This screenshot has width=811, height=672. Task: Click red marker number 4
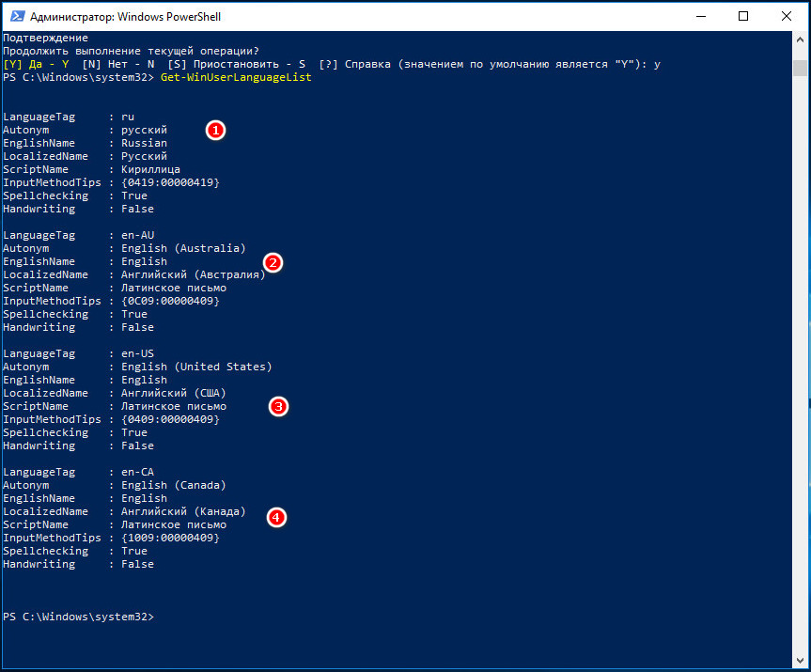(276, 517)
